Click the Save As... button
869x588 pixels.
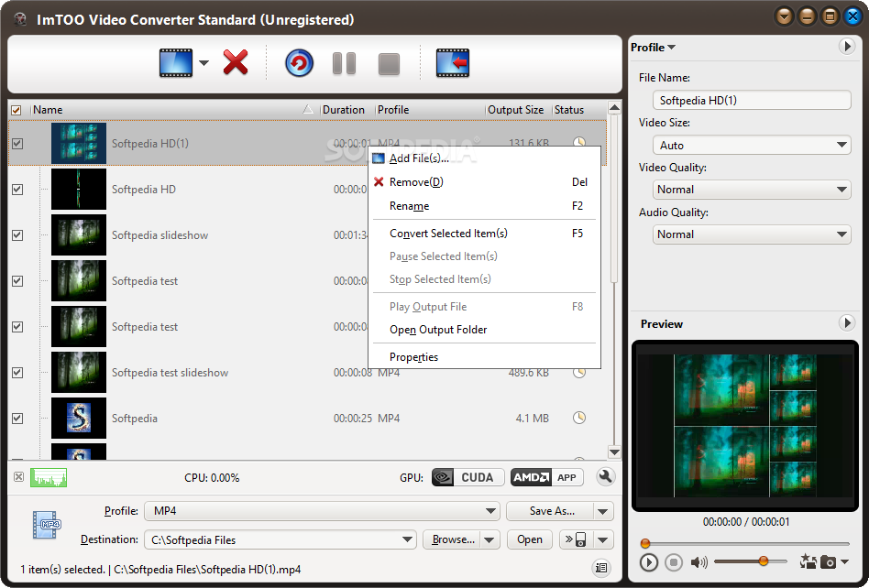point(550,511)
